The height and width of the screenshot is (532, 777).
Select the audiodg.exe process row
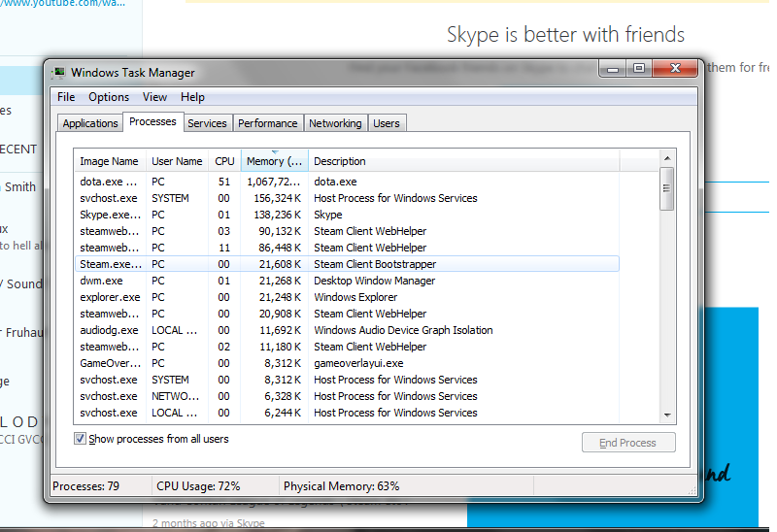347,330
